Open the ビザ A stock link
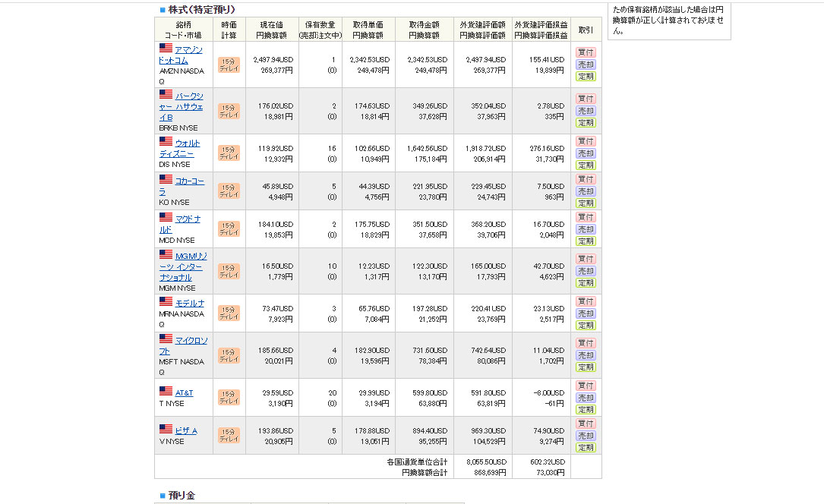Image resolution: width=824 pixels, height=504 pixels. [186, 430]
